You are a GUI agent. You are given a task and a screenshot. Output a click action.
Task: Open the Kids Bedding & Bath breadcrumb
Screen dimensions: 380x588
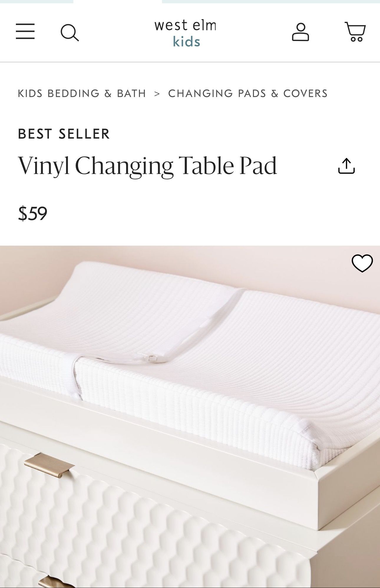pyautogui.click(x=82, y=93)
